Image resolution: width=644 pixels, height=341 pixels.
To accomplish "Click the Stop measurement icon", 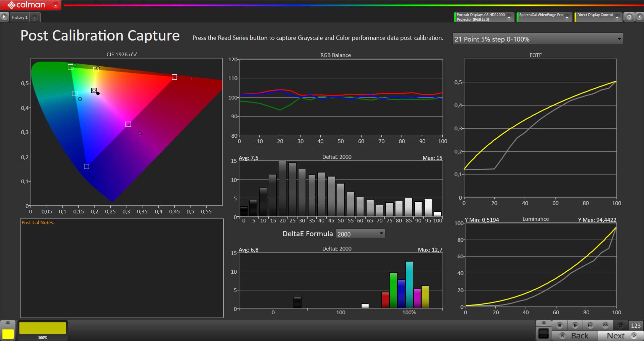I will (x=559, y=325).
